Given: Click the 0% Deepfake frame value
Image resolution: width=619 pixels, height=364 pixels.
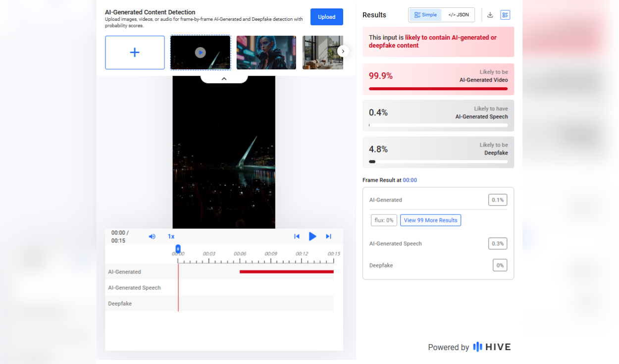Looking at the screenshot, I should coord(500,265).
